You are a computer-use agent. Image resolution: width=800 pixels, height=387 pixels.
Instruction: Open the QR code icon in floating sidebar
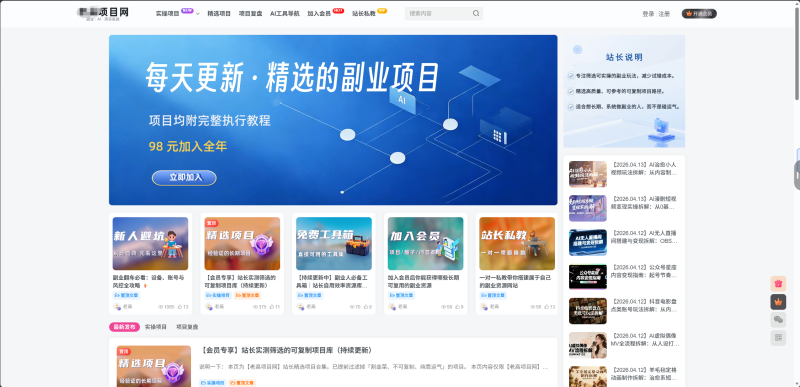[x=778, y=338]
